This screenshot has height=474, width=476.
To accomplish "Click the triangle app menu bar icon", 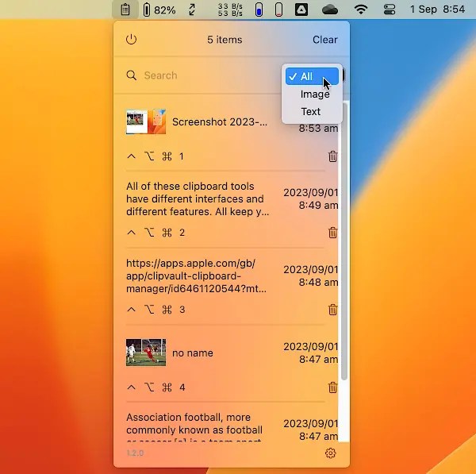I will [x=301, y=10].
